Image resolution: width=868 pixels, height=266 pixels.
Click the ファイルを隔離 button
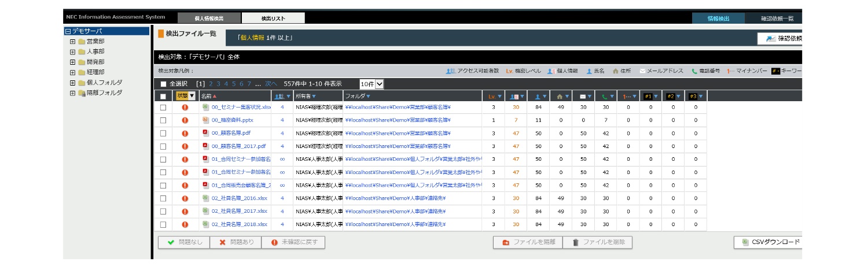coord(528,242)
